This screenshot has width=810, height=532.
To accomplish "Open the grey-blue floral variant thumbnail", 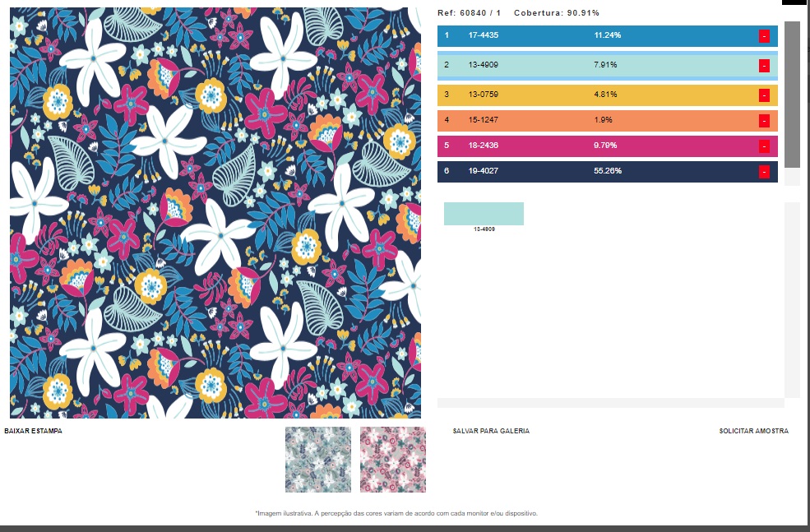I will pos(317,459).
